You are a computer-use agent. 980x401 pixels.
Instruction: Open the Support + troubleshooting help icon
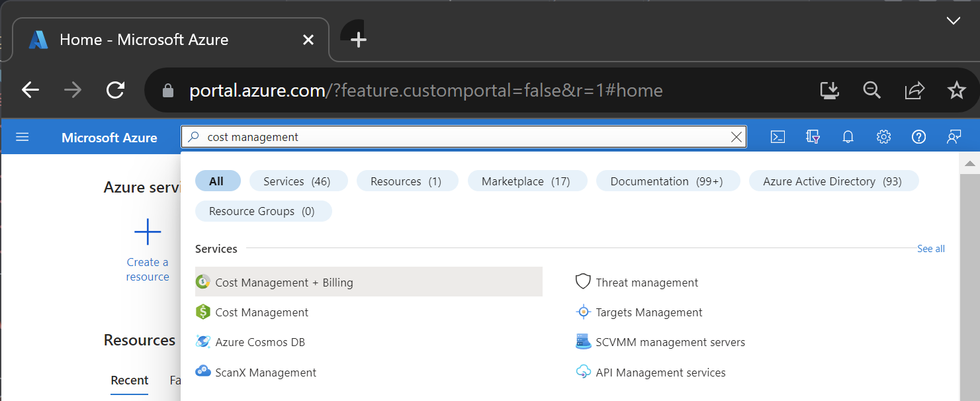(x=918, y=137)
